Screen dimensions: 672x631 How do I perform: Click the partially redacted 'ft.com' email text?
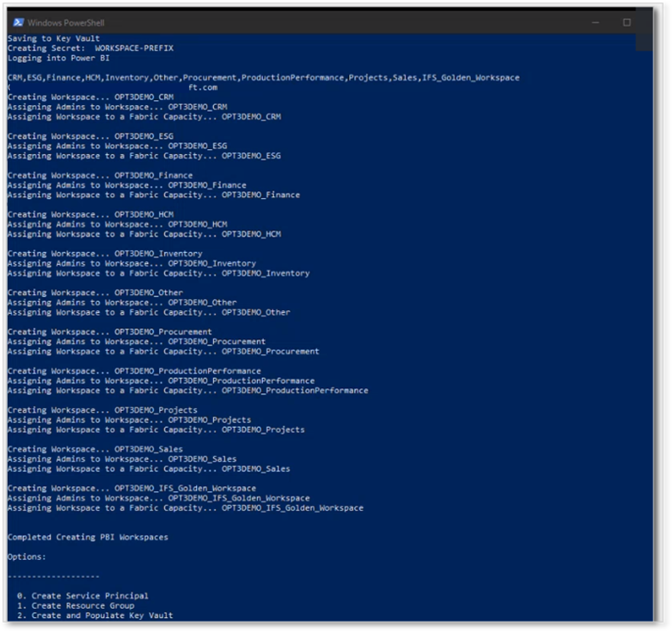(203, 87)
